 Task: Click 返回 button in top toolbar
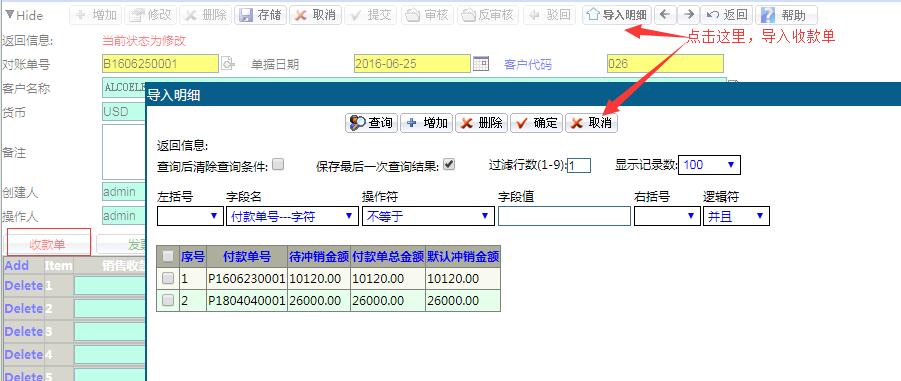[x=727, y=15]
